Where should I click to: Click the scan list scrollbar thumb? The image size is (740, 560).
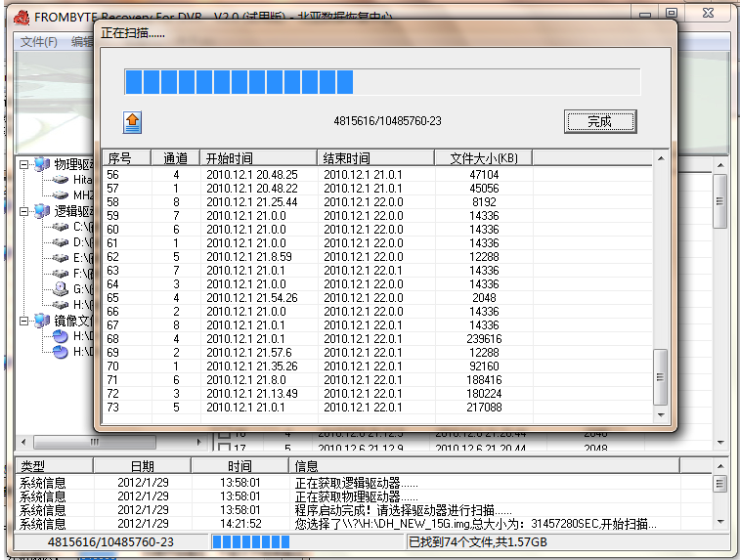(x=660, y=377)
